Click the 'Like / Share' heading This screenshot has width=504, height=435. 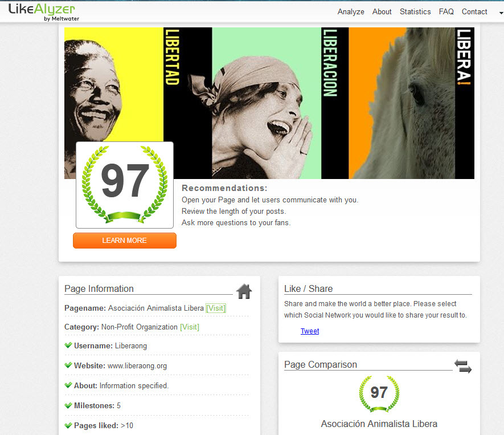pos(308,288)
